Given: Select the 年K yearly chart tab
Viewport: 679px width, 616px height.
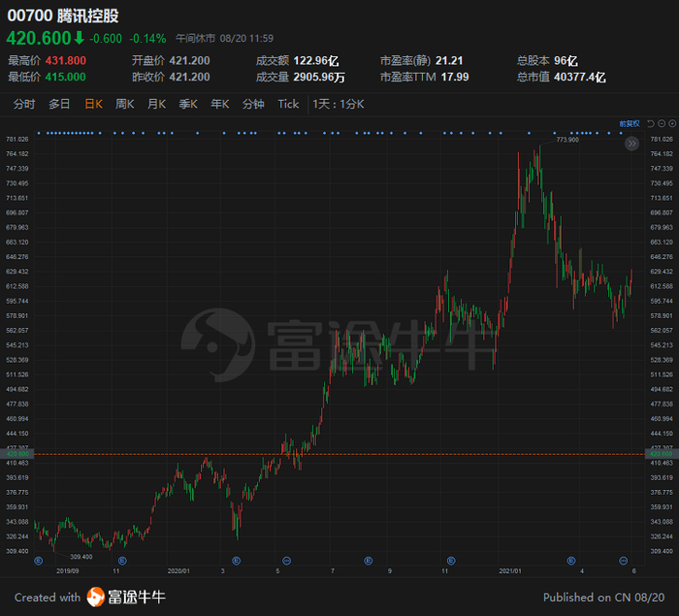Looking at the screenshot, I should 220,104.
